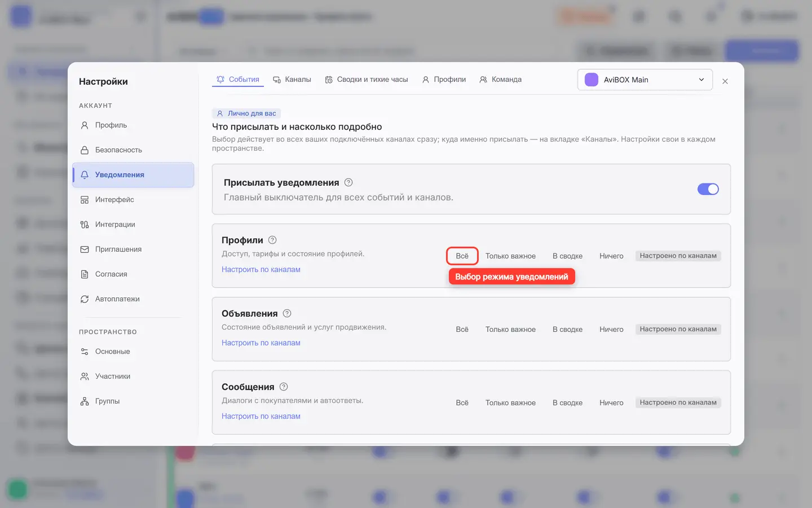Set Профили notifications to Ничего
Image resolution: width=812 pixels, height=508 pixels.
click(x=611, y=256)
